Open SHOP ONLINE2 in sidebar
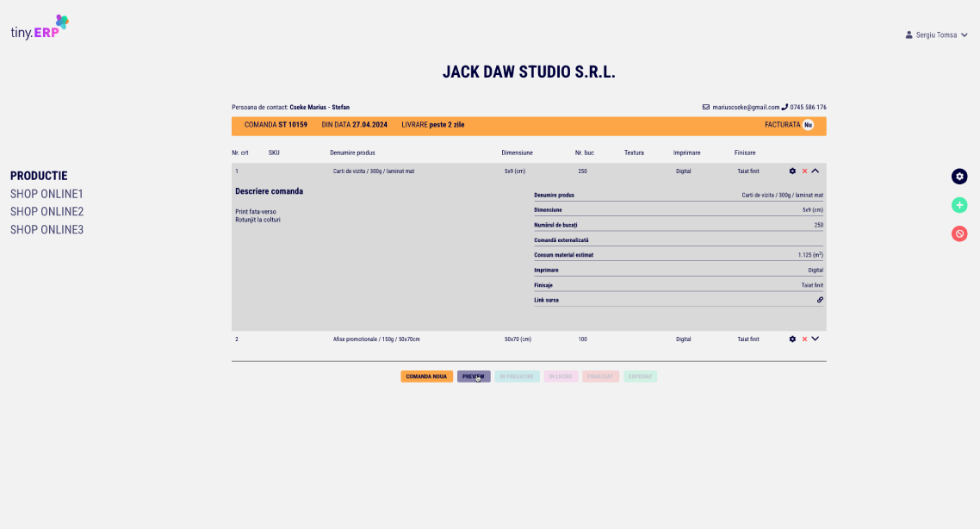 (x=47, y=211)
